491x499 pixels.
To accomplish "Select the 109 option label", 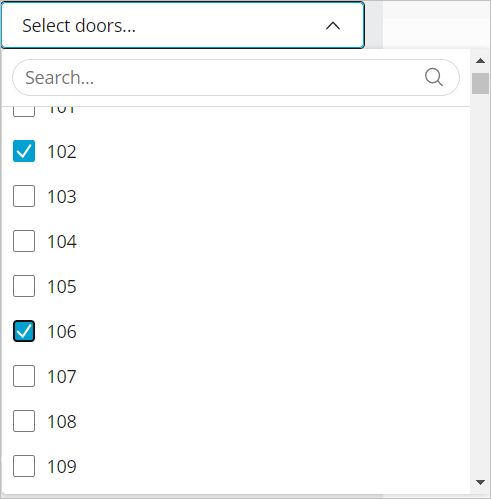I will pos(62,467).
